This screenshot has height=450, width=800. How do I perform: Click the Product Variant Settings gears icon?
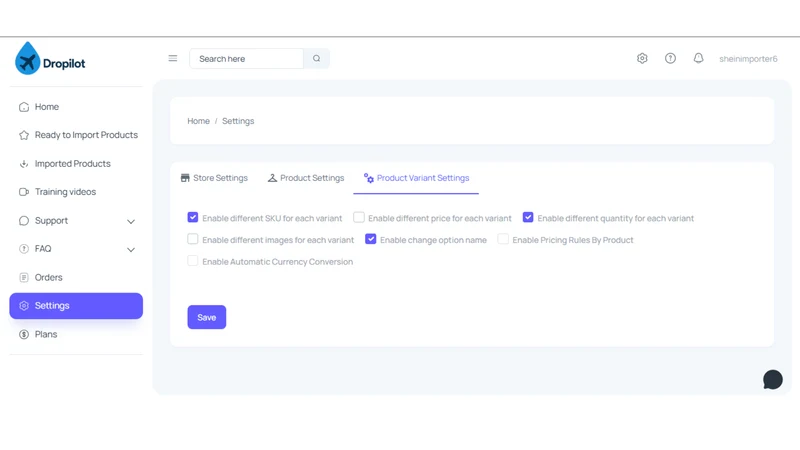click(x=368, y=178)
